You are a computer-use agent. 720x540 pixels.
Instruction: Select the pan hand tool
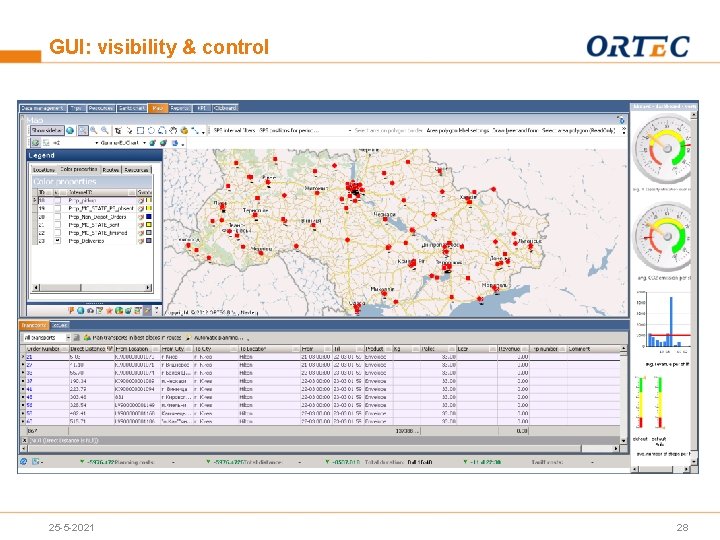point(173,130)
